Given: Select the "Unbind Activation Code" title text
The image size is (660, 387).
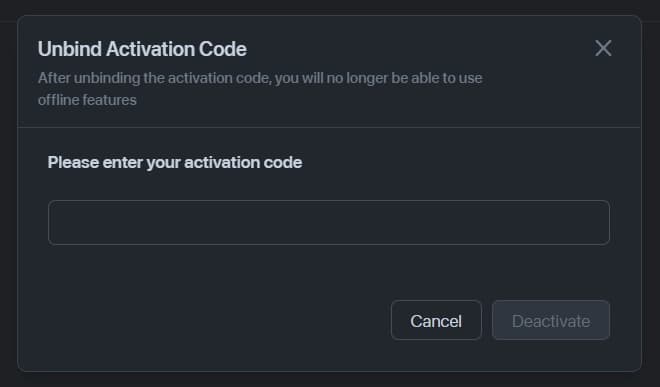Looking at the screenshot, I should click(x=142, y=49).
